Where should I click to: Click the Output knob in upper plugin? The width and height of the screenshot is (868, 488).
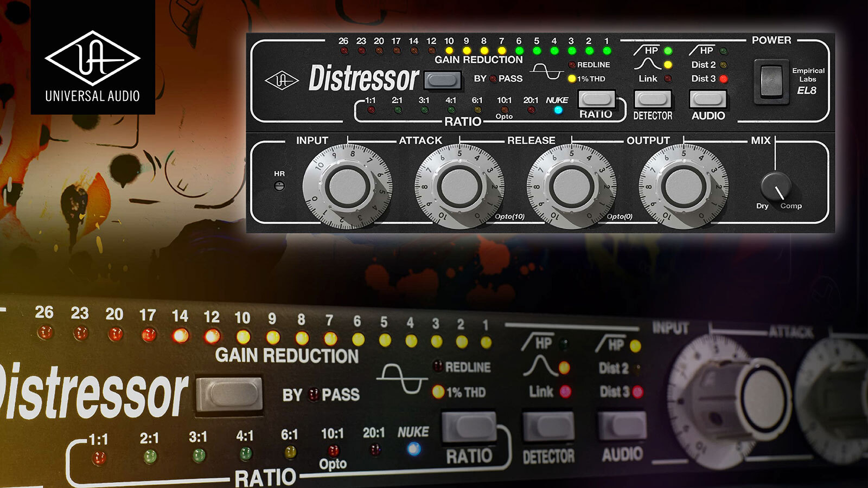pos(684,187)
